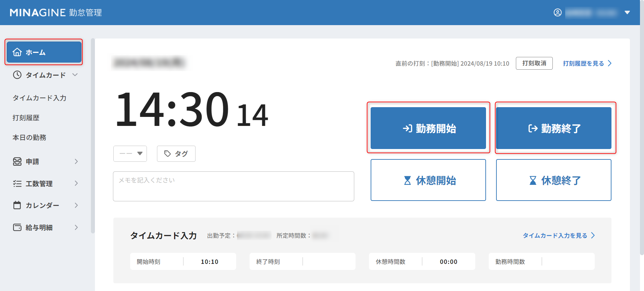Click the user account profile icon
This screenshot has width=644, height=291.
pyautogui.click(x=557, y=13)
